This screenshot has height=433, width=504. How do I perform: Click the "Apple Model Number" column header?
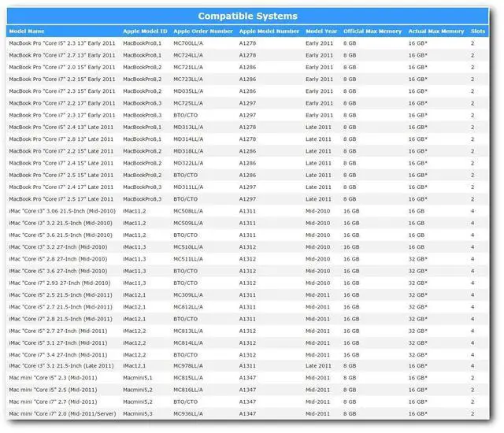(269, 31)
